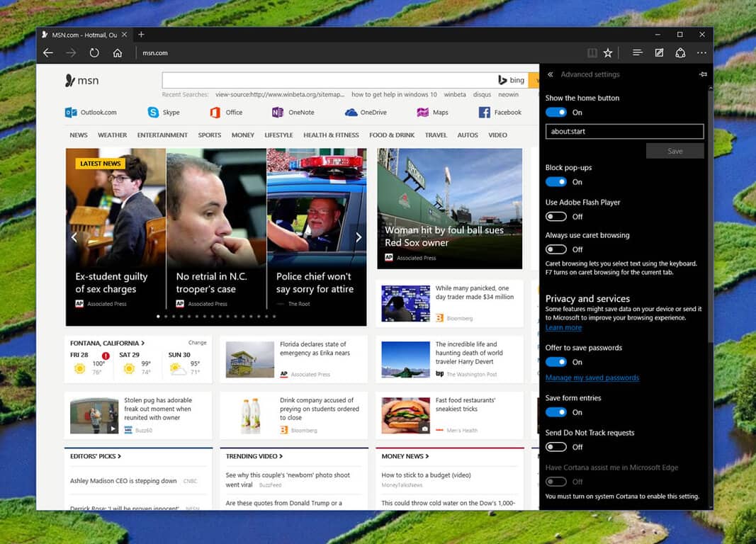Open More actions ellipsis menu
Viewport: 756px width, 544px height.
pyautogui.click(x=701, y=53)
